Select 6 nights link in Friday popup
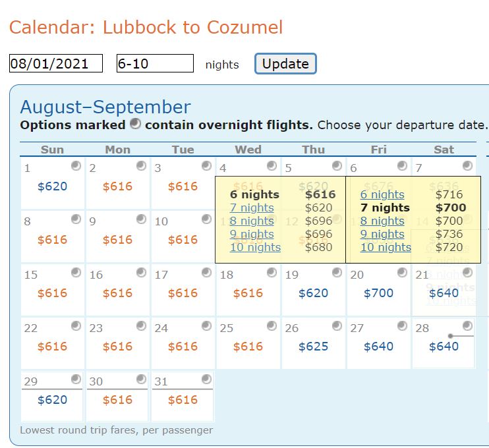The height and width of the screenshot is (448, 489). click(x=382, y=194)
